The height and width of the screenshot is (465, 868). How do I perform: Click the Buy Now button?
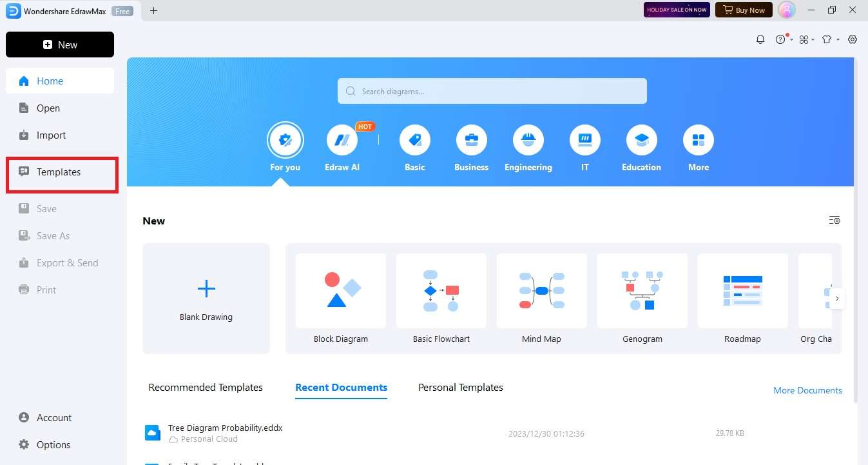click(744, 10)
